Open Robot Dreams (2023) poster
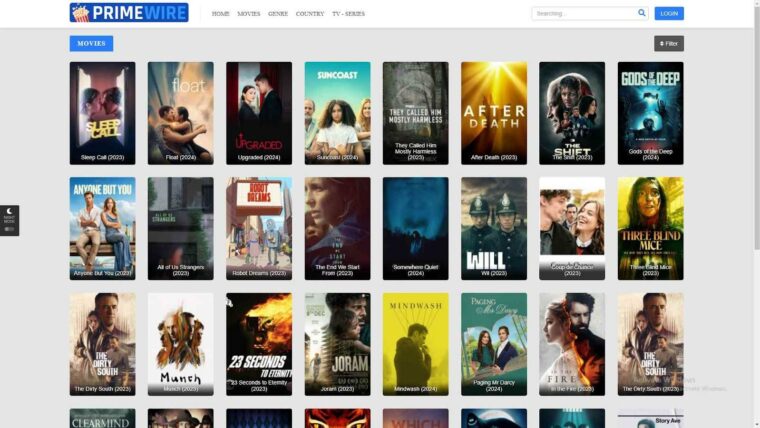760x428 pixels. (x=259, y=228)
